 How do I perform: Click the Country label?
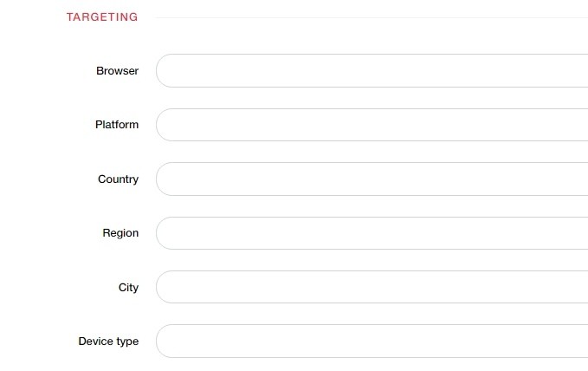pos(119,179)
